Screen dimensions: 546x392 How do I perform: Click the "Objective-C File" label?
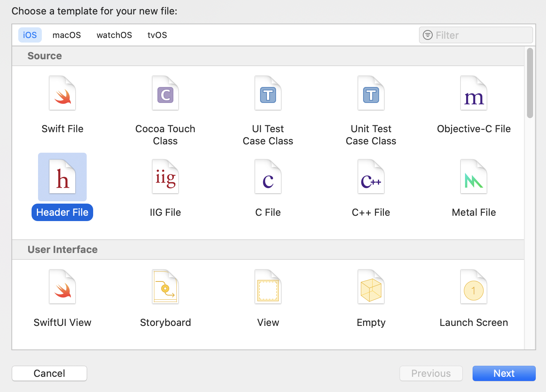tap(474, 129)
